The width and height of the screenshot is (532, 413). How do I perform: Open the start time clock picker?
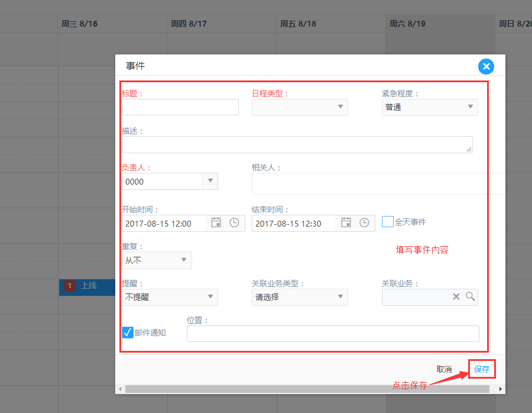[x=234, y=223]
